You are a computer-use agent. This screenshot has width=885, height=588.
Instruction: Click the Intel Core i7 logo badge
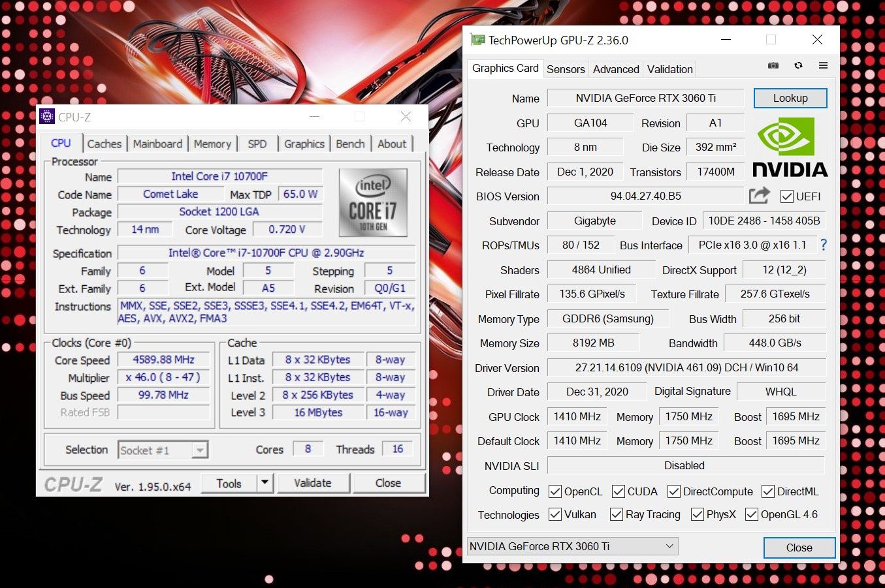pos(373,202)
